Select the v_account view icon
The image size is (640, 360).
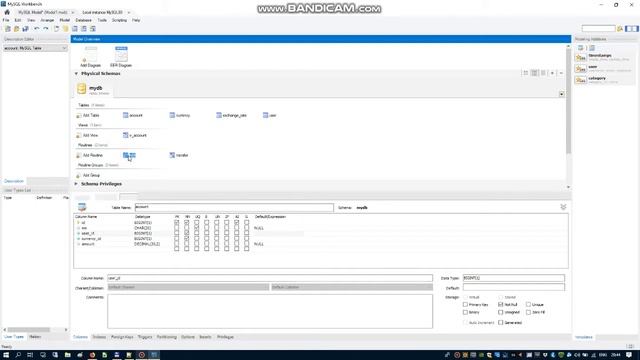[x=126, y=135]
